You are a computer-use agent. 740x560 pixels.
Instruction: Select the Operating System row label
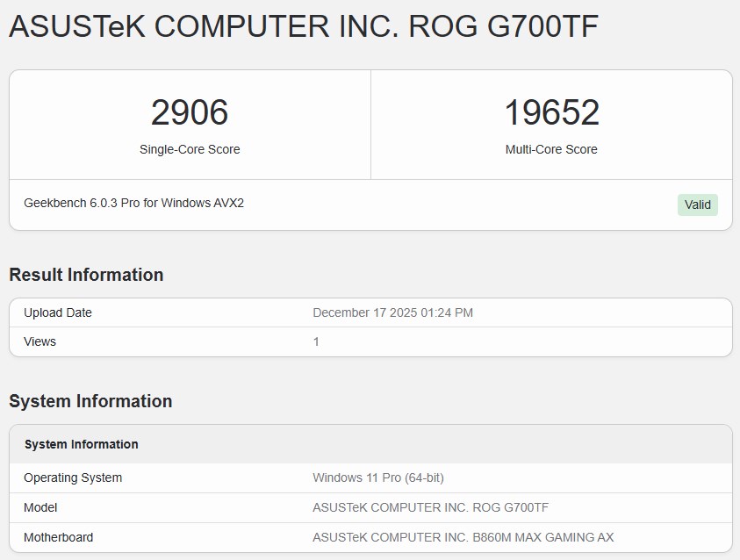click(73, 477)
